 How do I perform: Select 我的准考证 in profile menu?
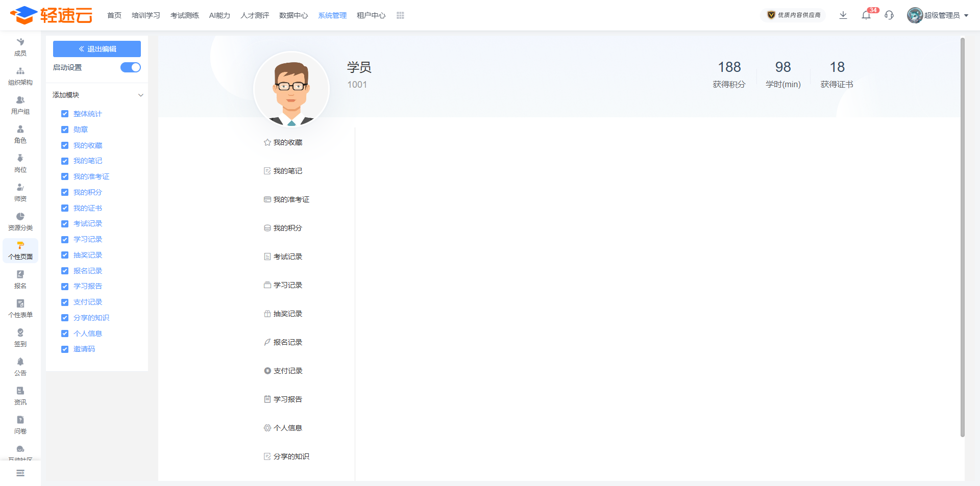(x=291, y=199)
